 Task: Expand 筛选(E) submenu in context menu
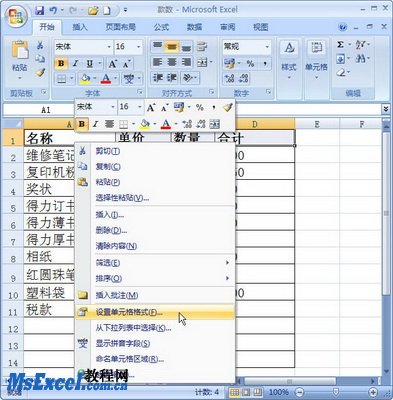click(x=155, y=263)
